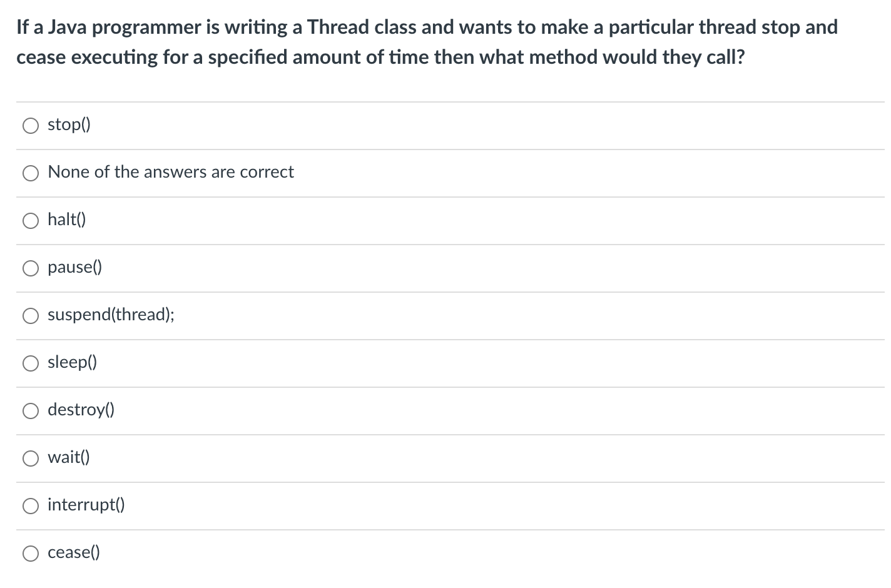Select the halt() answer option

pyautogui.click(x=29, y=220)
